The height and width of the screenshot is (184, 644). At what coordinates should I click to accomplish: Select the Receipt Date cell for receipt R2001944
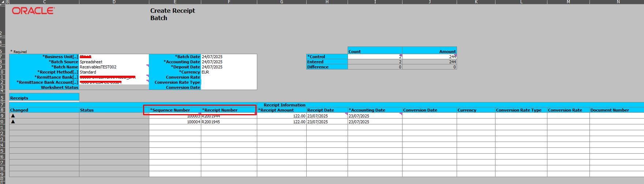click(x=327, y=116)
